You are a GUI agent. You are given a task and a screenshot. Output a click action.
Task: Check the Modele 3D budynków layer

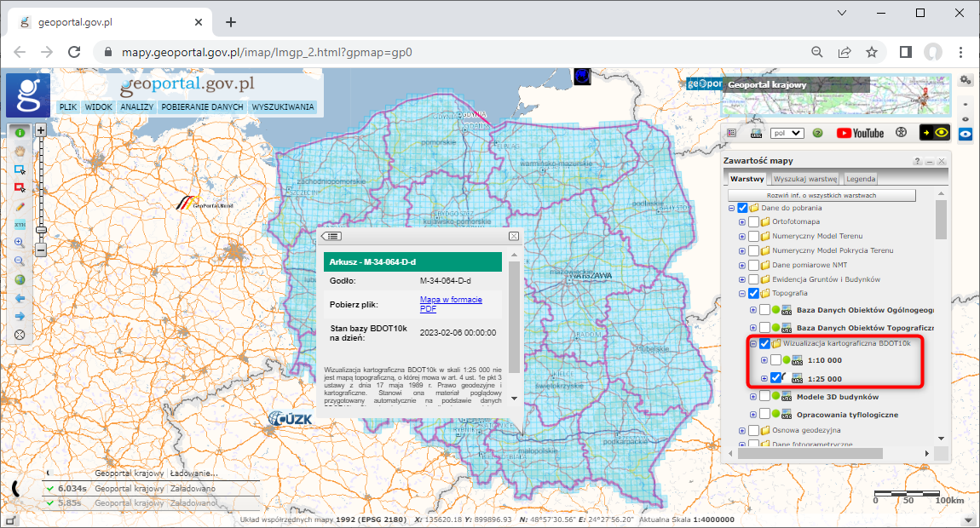pos(764,397)
